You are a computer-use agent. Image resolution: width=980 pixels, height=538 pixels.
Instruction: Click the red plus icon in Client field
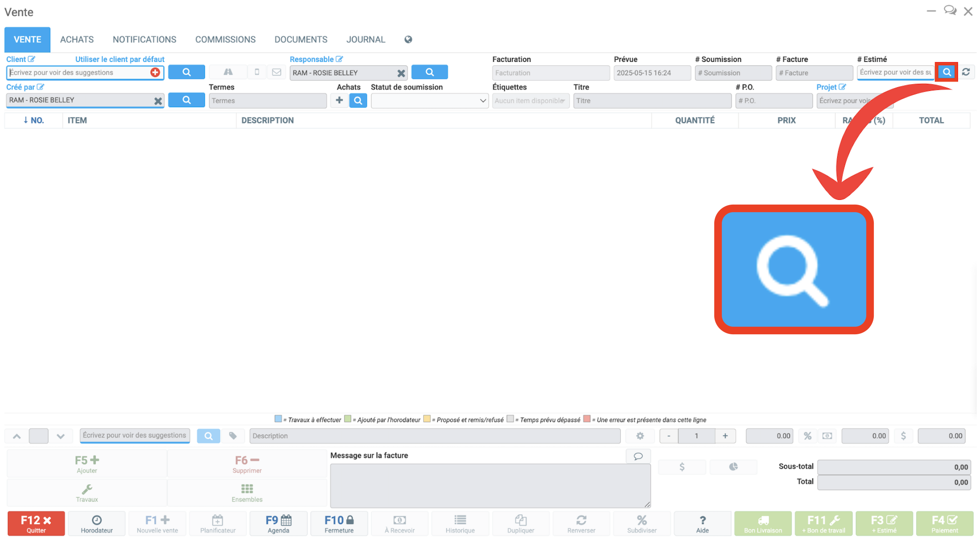[155, 72]
